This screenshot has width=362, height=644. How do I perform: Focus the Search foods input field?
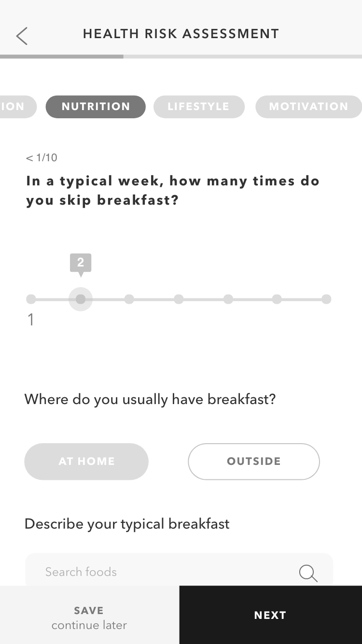click(164, 572)
